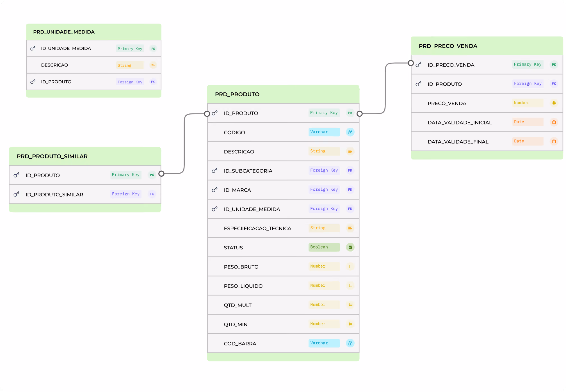Click the FK badge for ID_MARCA
The height and width of the screenshot is (392, 566).
pos(350,190)
